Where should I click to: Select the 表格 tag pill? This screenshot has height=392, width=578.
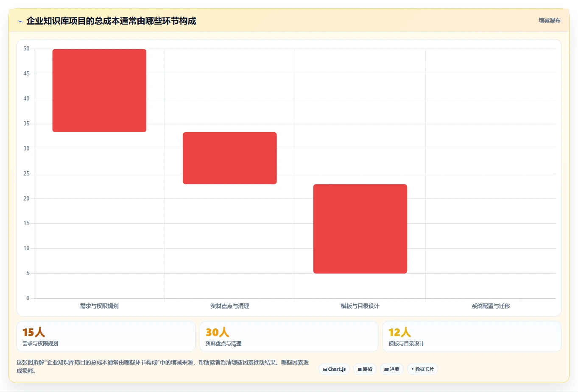365,369
